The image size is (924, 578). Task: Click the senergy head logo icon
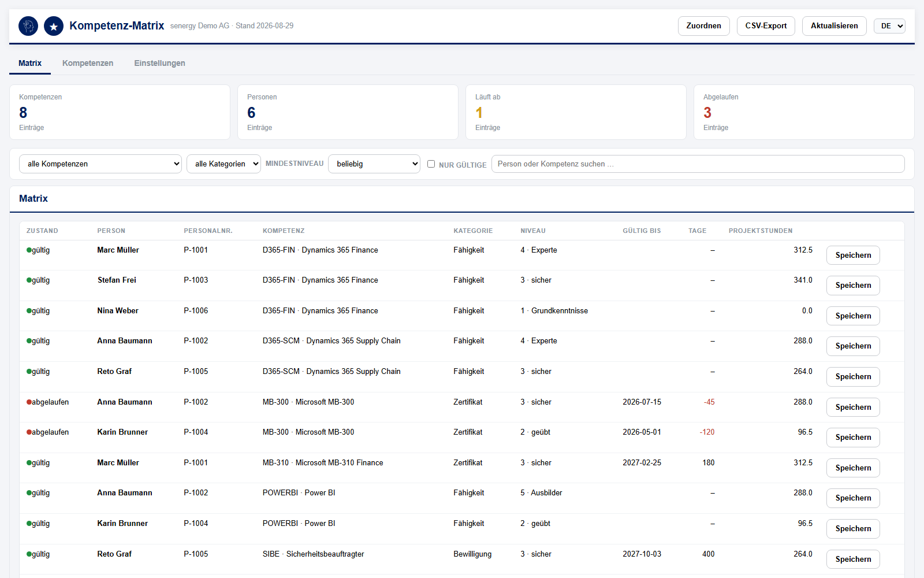click(x=28, y=26)
